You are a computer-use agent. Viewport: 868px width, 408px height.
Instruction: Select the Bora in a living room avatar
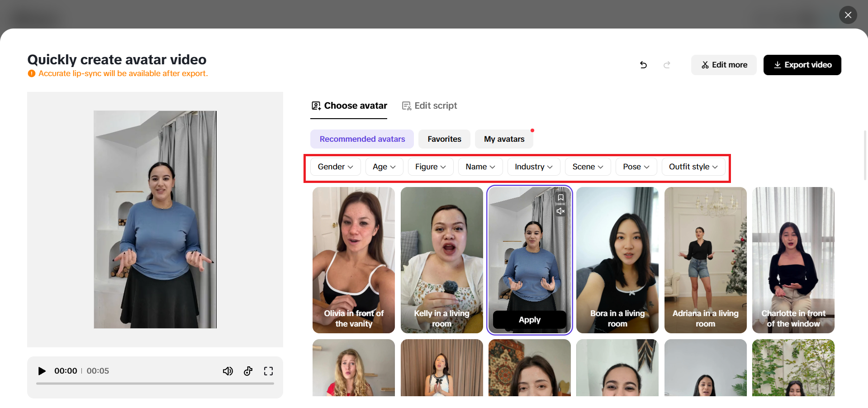tap(617, 260)
